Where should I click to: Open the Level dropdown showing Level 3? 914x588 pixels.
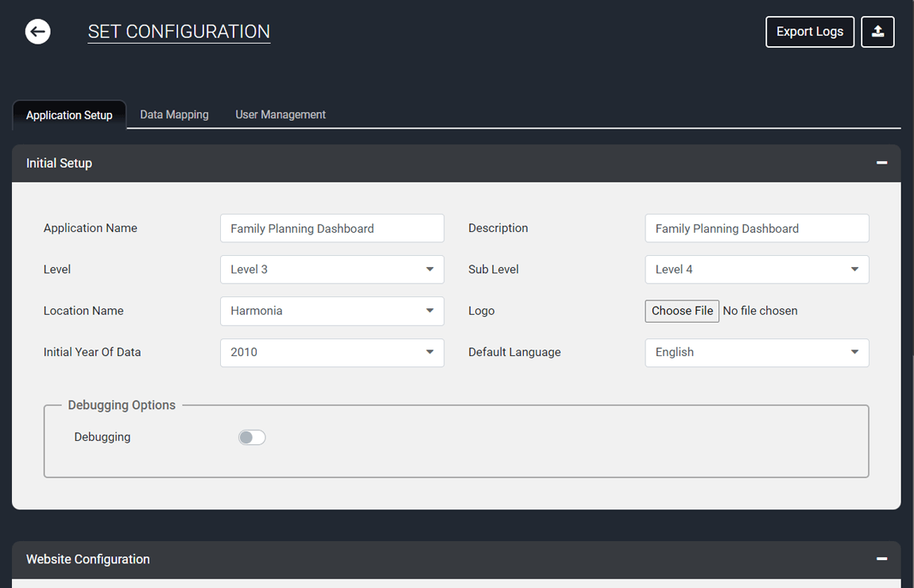(x=332, y=269)
